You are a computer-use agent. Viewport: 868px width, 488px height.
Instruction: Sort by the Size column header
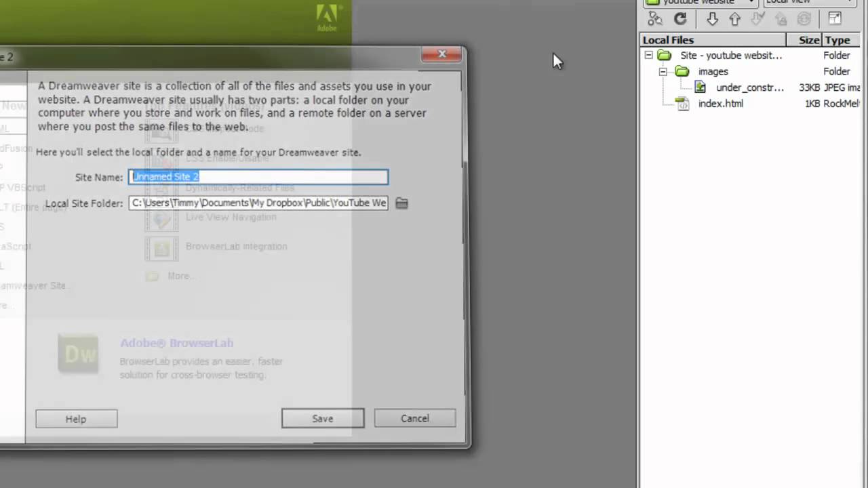pyautogui.click(x=804, y=40)
